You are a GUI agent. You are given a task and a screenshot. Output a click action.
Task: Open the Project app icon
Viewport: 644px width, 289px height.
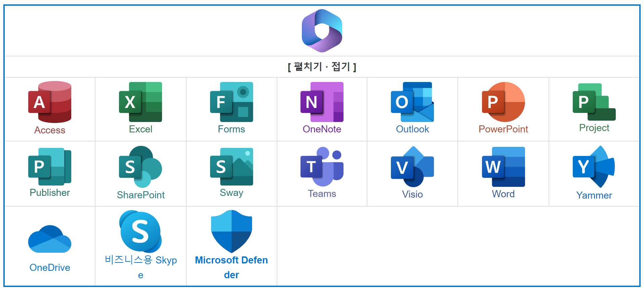tap(594, 102)
